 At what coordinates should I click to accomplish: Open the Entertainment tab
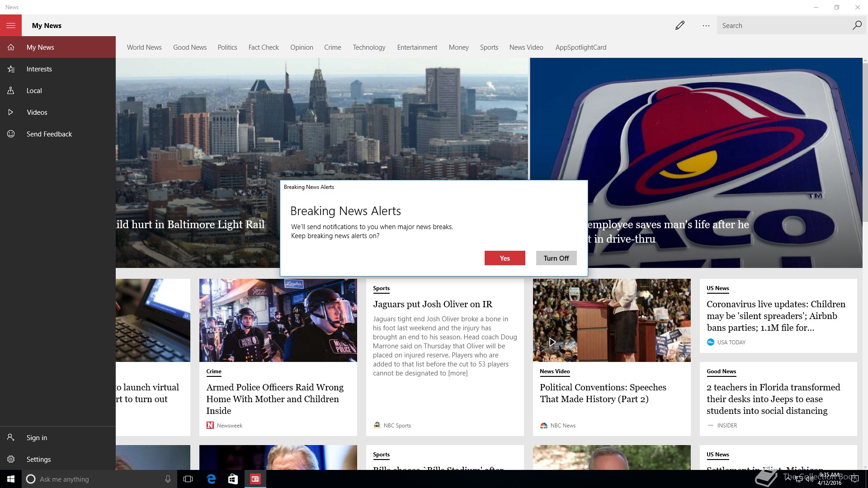point(417,47)
